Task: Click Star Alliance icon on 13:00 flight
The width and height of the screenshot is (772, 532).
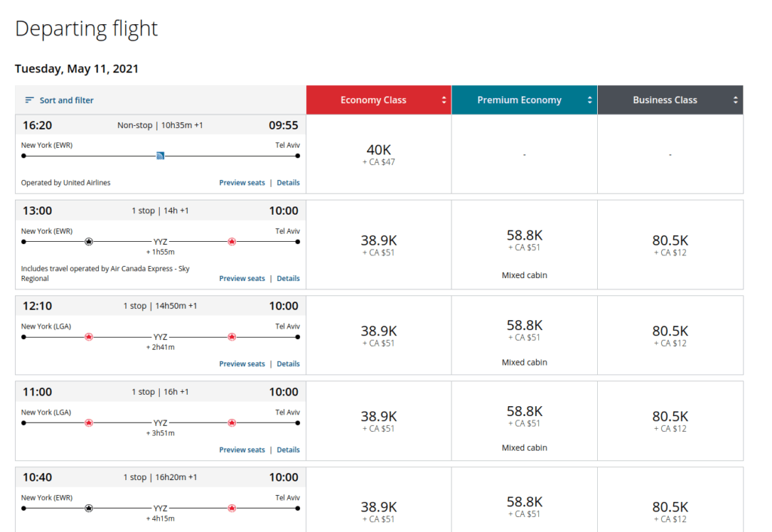Action: [89, 242]
